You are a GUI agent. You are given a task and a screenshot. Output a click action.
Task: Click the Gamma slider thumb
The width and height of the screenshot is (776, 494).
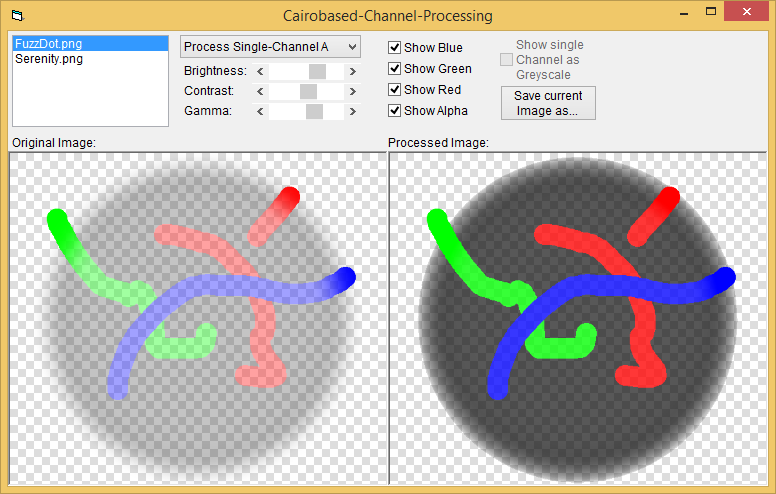(x=314, y=111)
